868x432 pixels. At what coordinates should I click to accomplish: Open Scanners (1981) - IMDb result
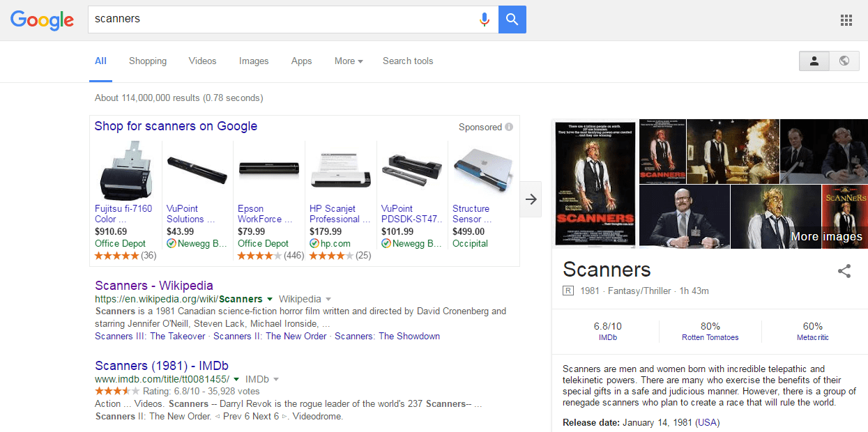pyautogui.click(x=162, y=366)
